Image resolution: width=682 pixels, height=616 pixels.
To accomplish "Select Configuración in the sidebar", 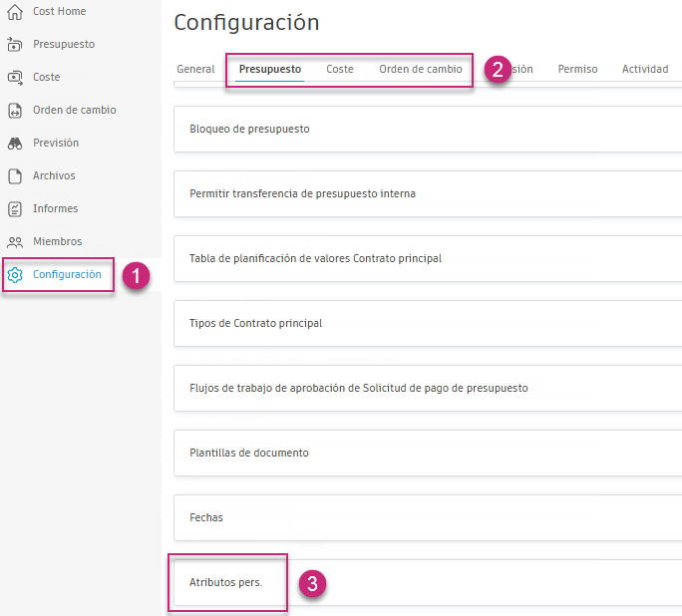I will (x=67, y=274).
